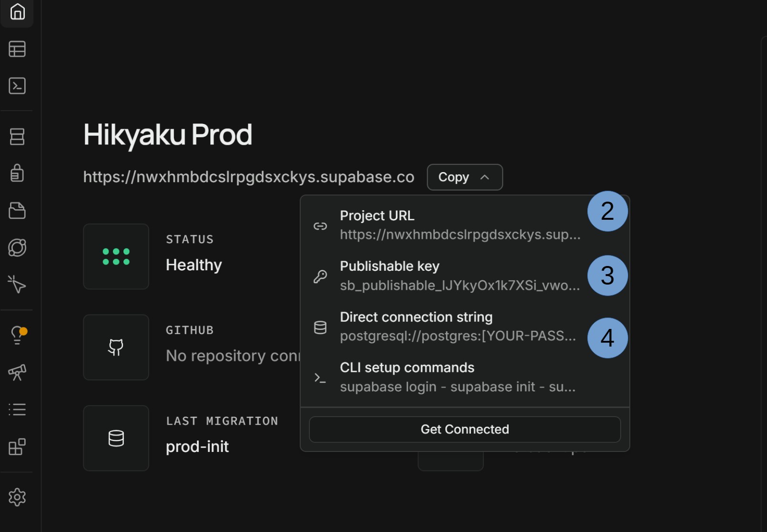Image resolution: width=767 pixels, height=532 pixels.
Task: Click the Copy button label
Action: pyautogui.click(x=454, y=177)
